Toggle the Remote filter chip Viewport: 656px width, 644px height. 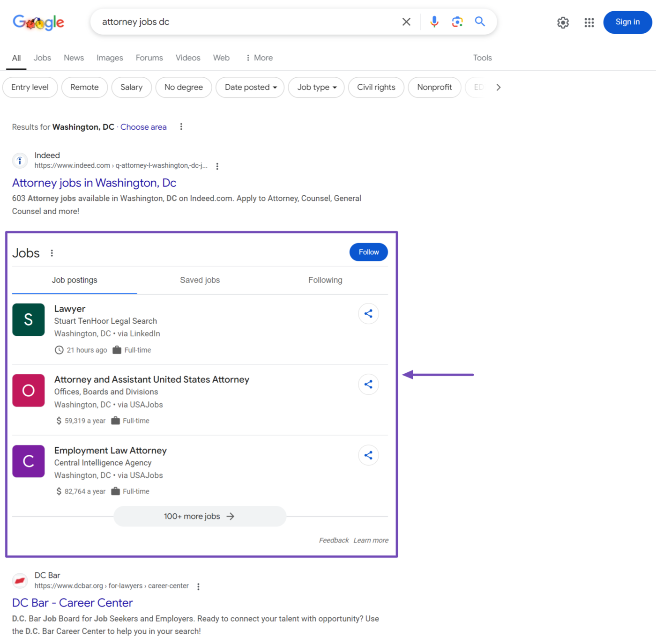84,88
